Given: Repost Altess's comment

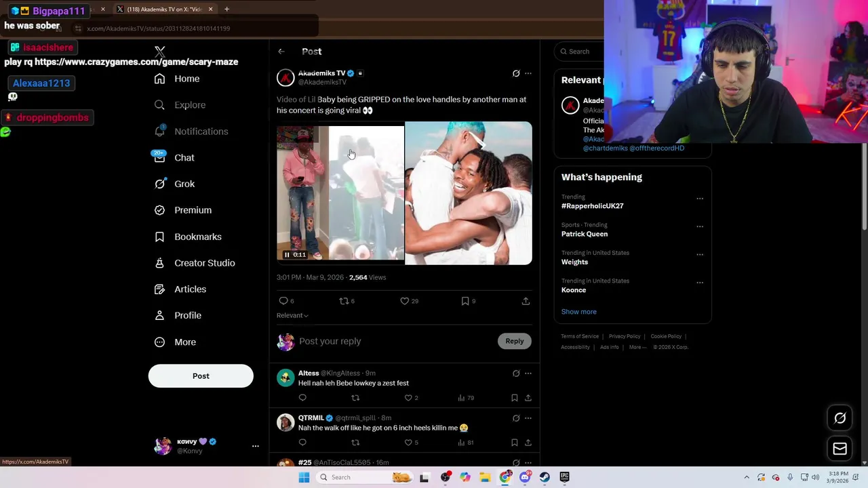Looking at the screenshot, I should (355, 398).
